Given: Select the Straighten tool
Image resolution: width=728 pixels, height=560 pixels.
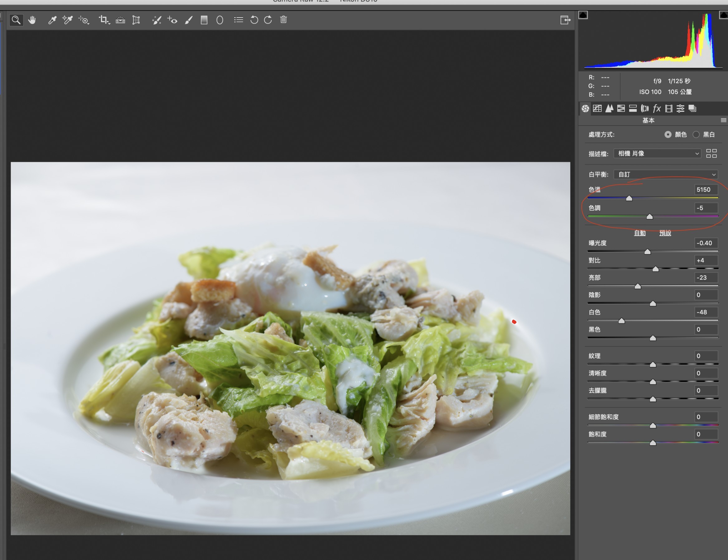Looking at the screenshot, I should click(120, 20).
